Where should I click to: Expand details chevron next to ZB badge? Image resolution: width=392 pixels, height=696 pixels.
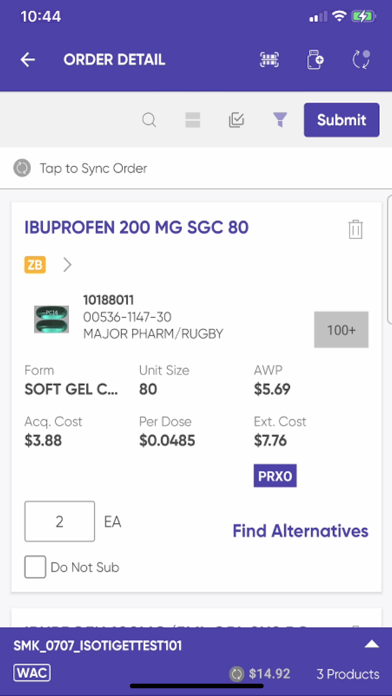[x=67, y=265]
